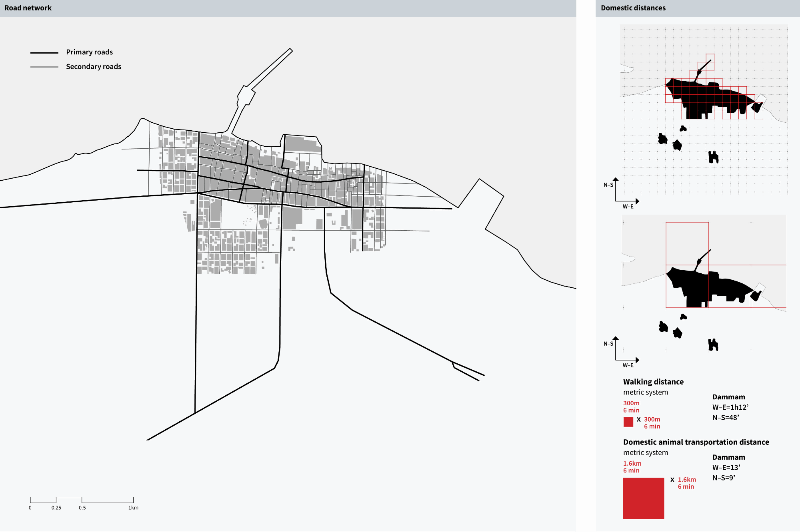
Task: Click the Primary roads legend label
Action: pyautogui.click(x=89, y=52)
